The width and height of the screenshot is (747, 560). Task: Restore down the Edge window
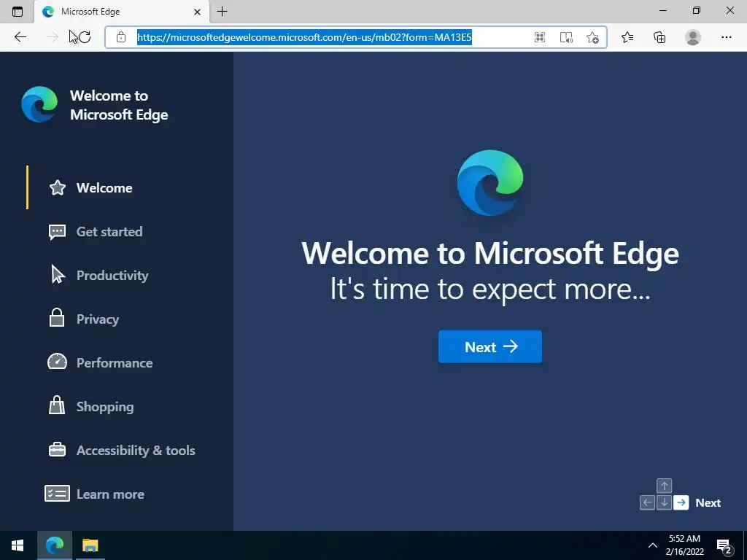697,10
